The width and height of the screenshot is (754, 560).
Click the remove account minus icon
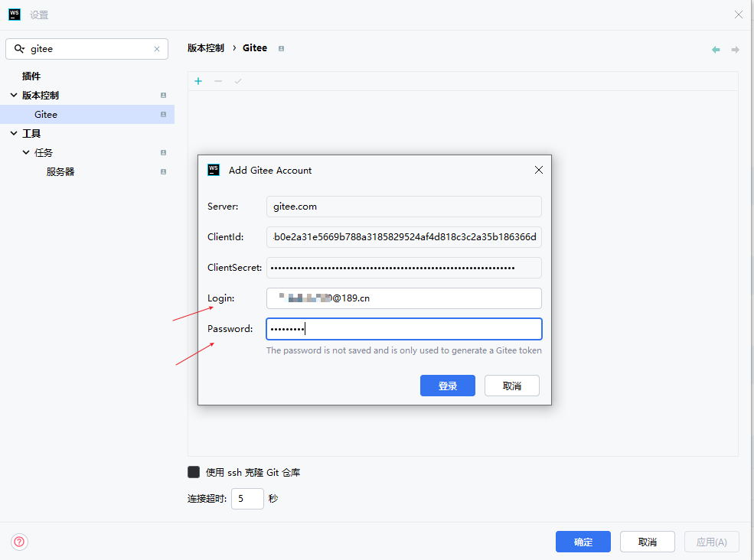point(218,81)
